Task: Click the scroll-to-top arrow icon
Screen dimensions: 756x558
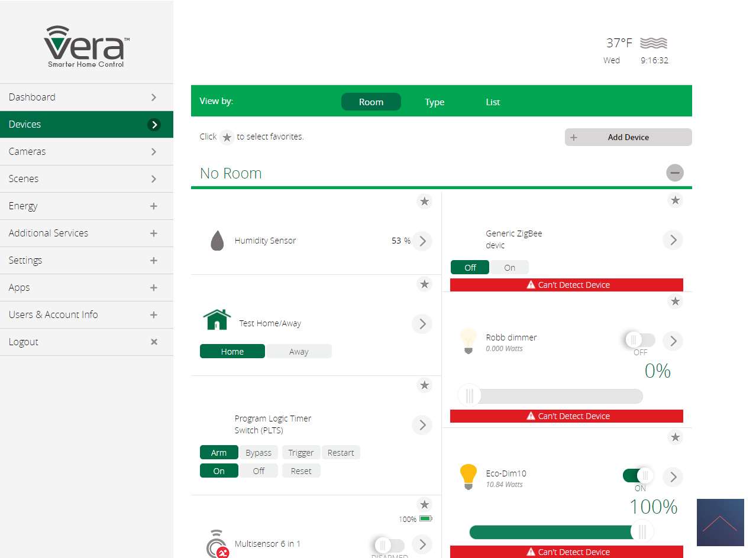Action: [x=720, y=523]
